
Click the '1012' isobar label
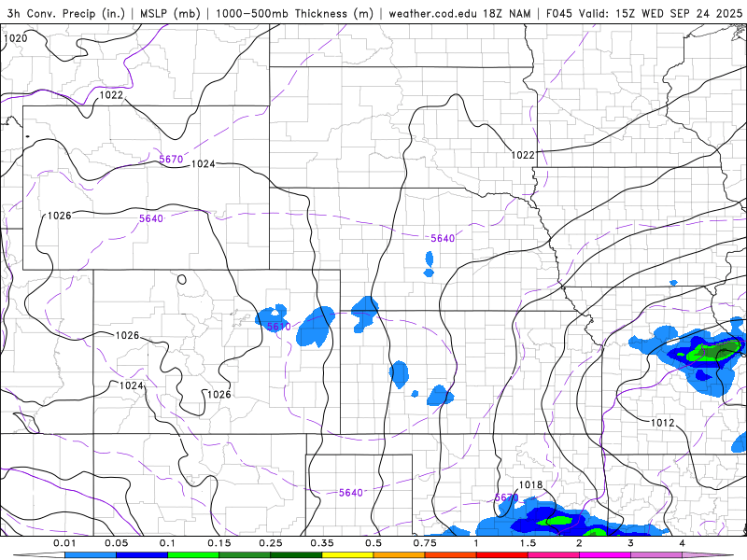663,423
